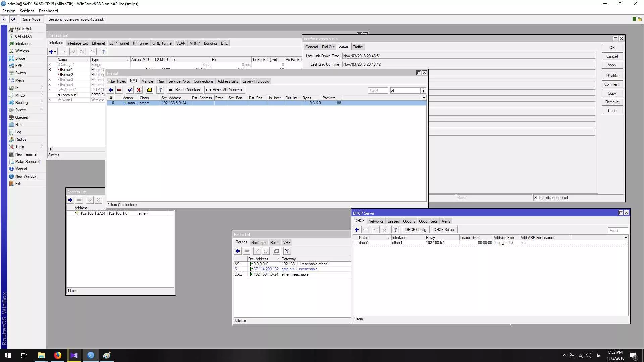The width and height of the screenshot is (644, 362).
Task: Click the DHCP Setup button
Action: coord(444,230)
